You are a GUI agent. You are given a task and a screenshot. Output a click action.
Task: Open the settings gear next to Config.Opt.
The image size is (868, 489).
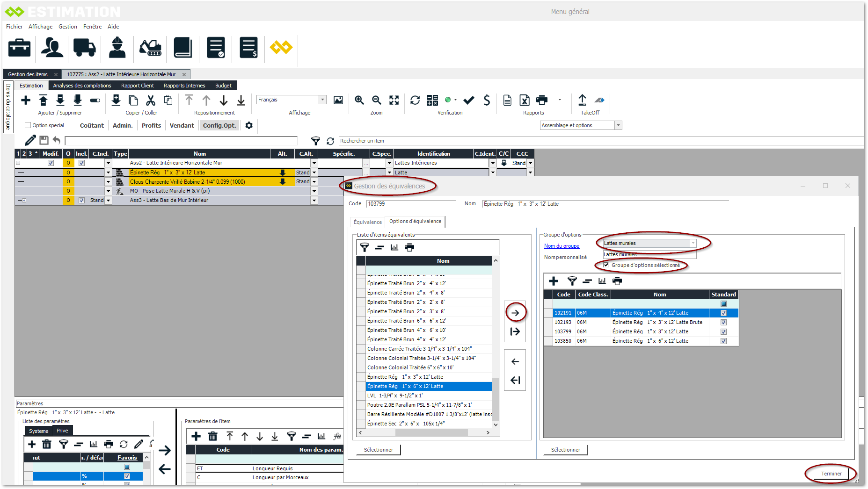[x=249, y=125]
